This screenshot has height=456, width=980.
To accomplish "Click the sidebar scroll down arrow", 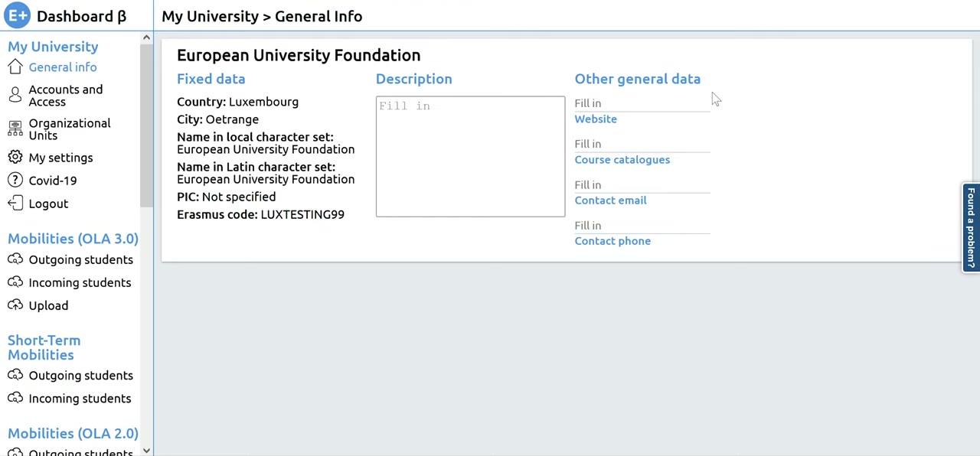I will coord(146,451).
